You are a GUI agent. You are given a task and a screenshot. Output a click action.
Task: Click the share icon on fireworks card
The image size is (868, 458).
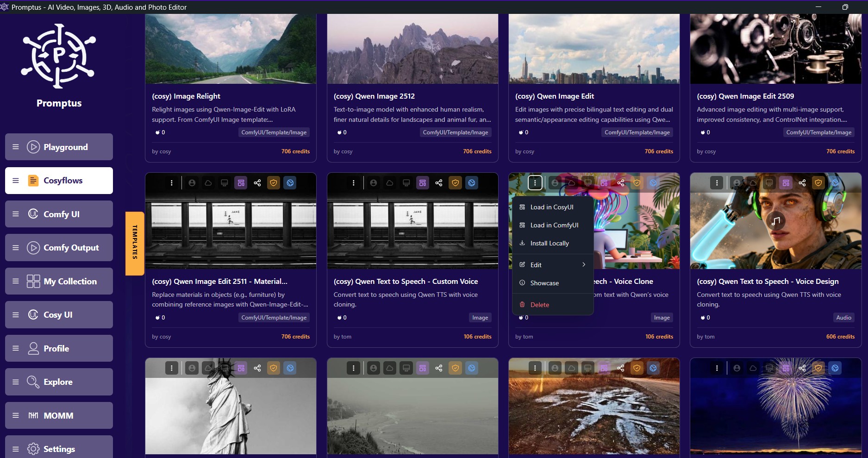tap(802, 368)
